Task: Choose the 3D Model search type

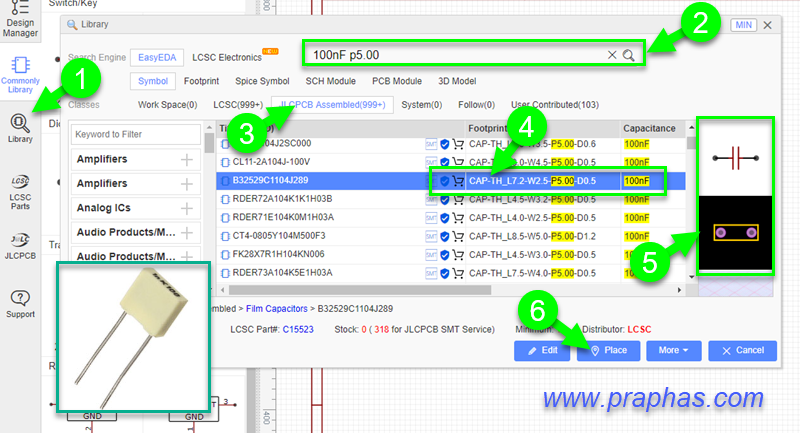Action: pyautogui.click(x=457, y=81)
